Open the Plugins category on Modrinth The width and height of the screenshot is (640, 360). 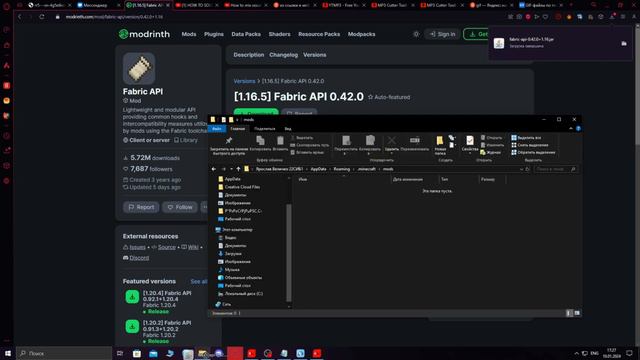pyautogui.click(x=214, y=34)
